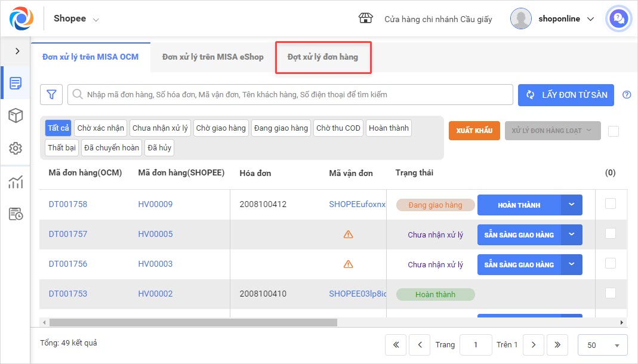Open Shopee order link HV00005

(155, 235)
